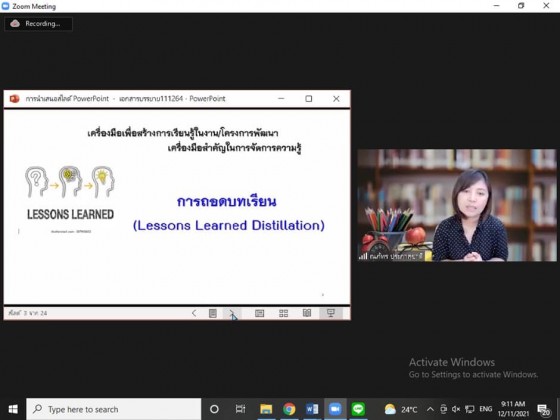This screenshot has width=560, height=420.
Task: Click Type here to search box
Action: click(x=114, y=409)
